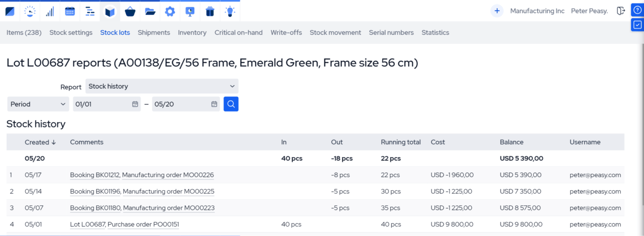Click the blue checkmark tasks icon
This screenshot has height=236, width=644.
click(x=637, y=25)
